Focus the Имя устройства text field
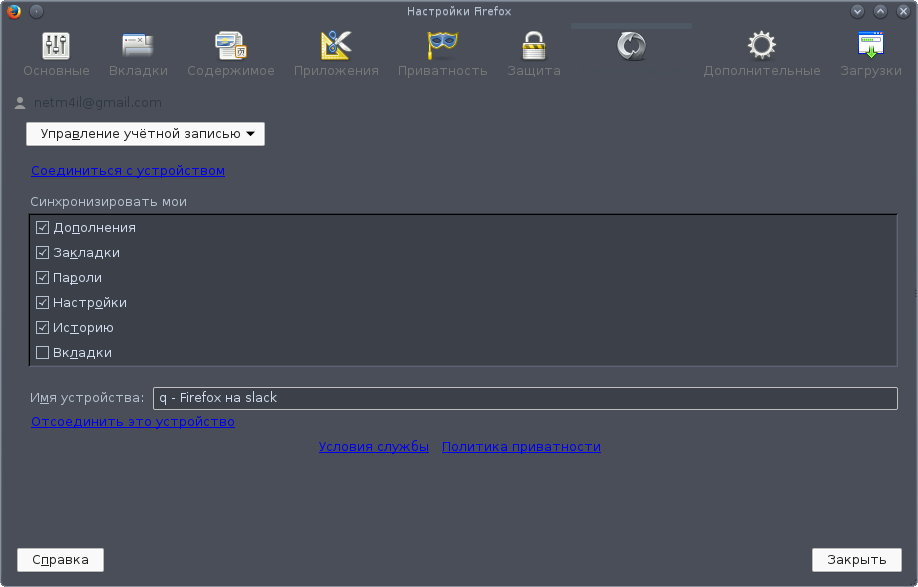Viewport: 918px width, 587px height. pos(525,399)
